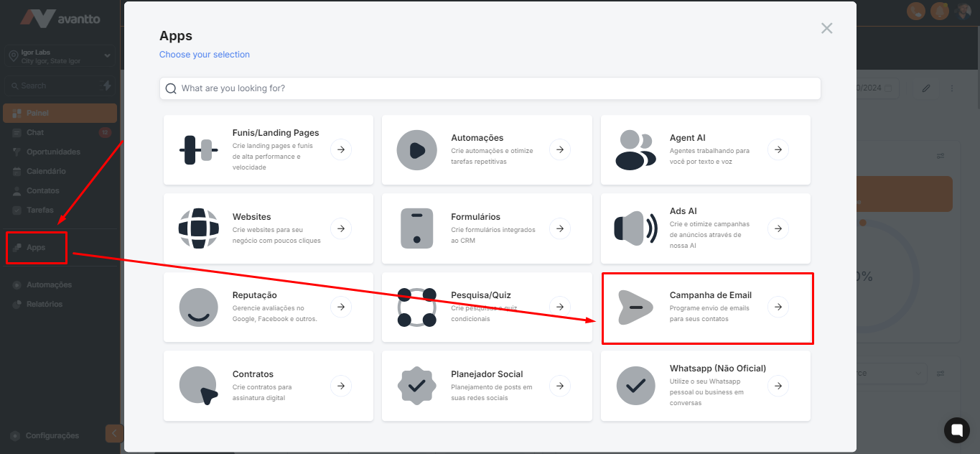Close the Apps modal dialog
Screen dimensions: 980x454
826,29
